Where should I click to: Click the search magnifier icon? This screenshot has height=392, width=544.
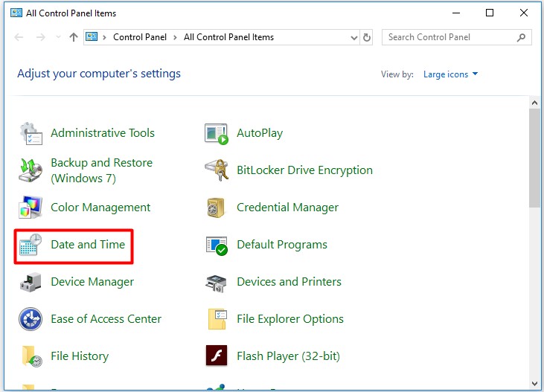(x=521, y=37)
